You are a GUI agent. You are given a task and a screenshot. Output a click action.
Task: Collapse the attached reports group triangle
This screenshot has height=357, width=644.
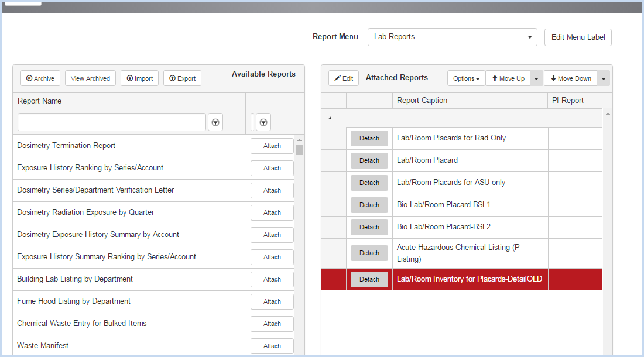[x=330, y=118]
